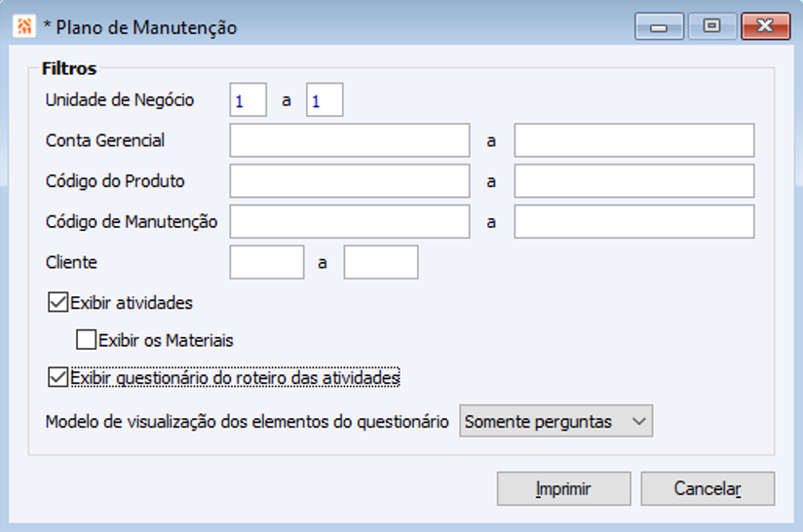803x532 pixels.
Task: Toggle the Exibir atividades checkbox
Action: click(x=58, y=303)
